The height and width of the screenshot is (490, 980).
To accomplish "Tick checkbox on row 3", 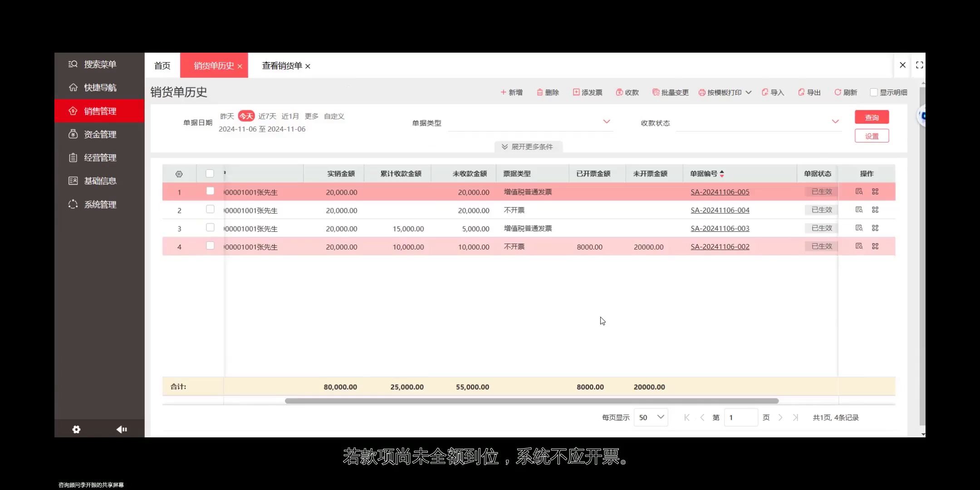I will (x=210, y=227).
